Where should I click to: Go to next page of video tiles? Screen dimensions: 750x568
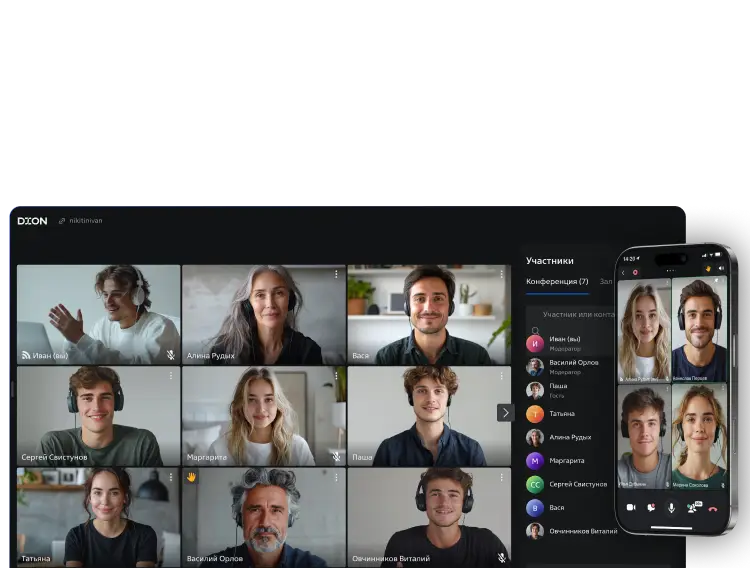tap(506, 412)
